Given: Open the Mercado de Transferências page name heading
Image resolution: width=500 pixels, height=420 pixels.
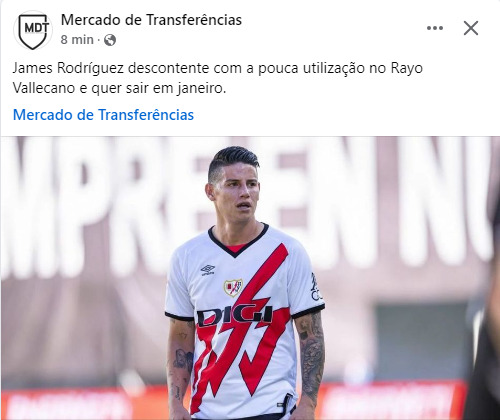Looking at the screenshot, I should tap(151, 20).
